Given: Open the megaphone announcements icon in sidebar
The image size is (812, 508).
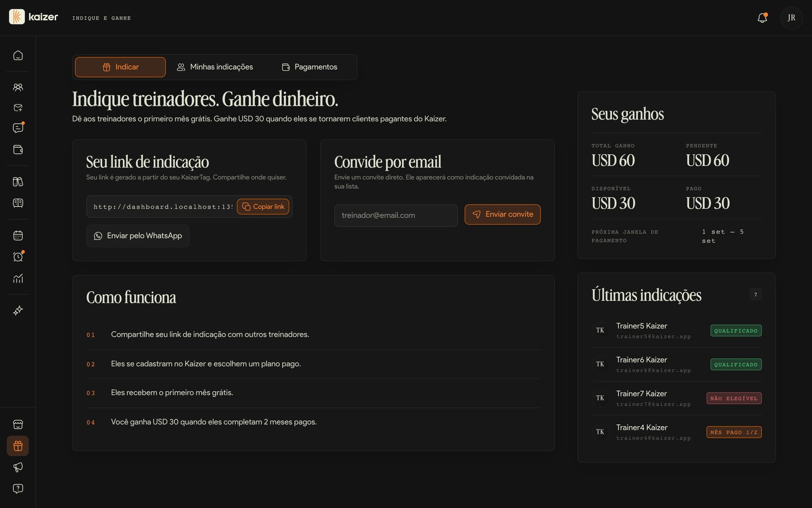Looking at the screenshot, I should point(18,467).
